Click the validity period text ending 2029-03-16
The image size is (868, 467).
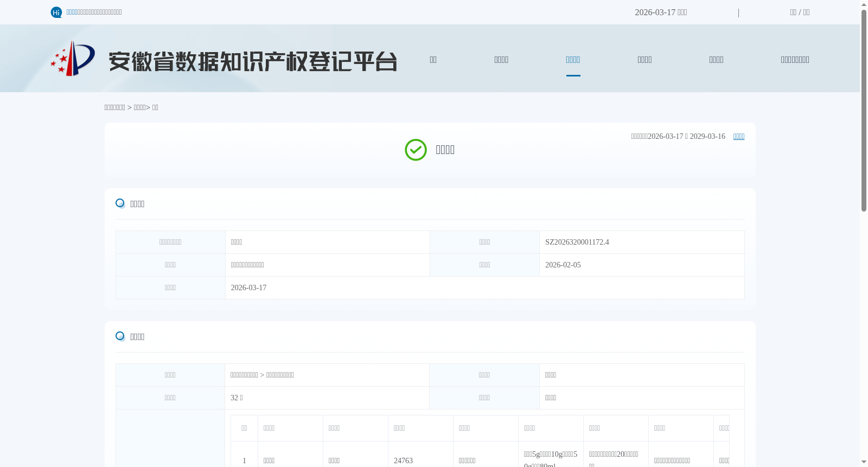pos(678,137)
